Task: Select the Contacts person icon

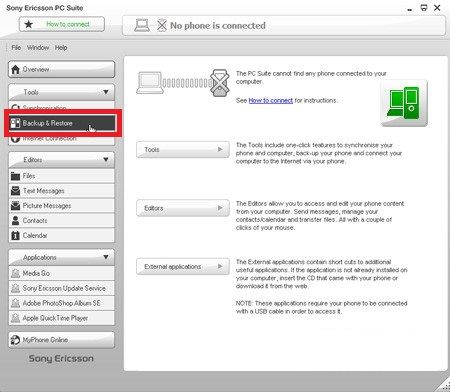Action: click(15, 221)
